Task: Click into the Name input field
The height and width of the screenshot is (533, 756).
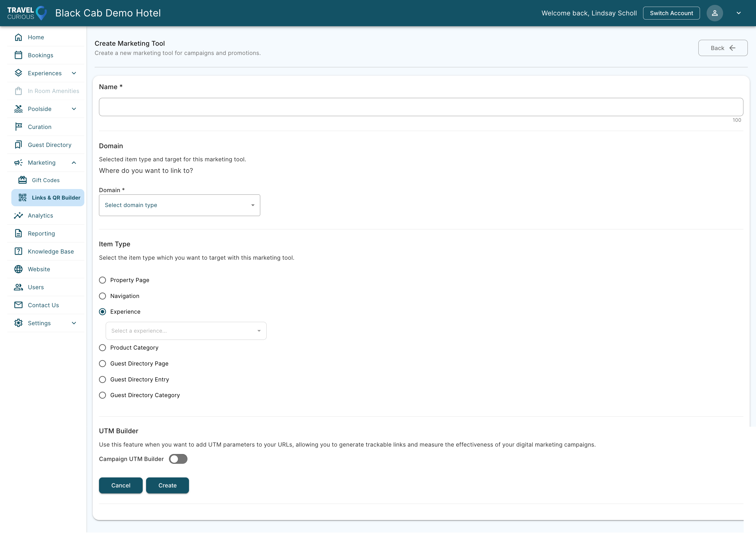Action: pyautogui.click(x=421, y=107)
